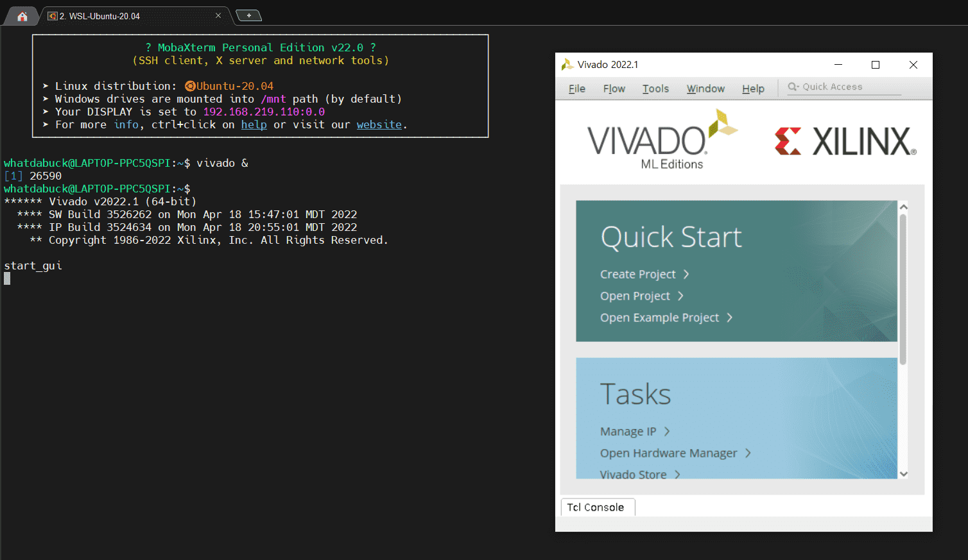Click the /mnt path text in terminal
This screenshot has height=560, width=968.
click(273, 99)
